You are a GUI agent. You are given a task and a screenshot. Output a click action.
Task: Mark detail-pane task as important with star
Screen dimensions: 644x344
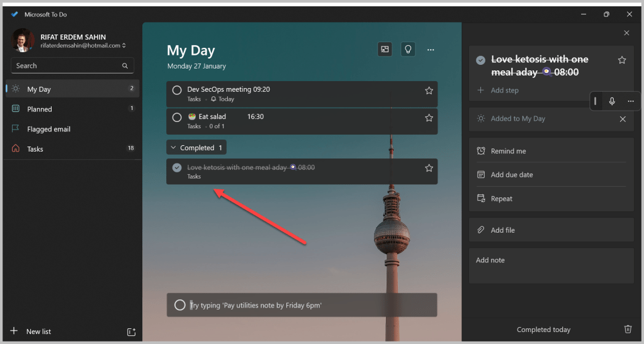622,60
